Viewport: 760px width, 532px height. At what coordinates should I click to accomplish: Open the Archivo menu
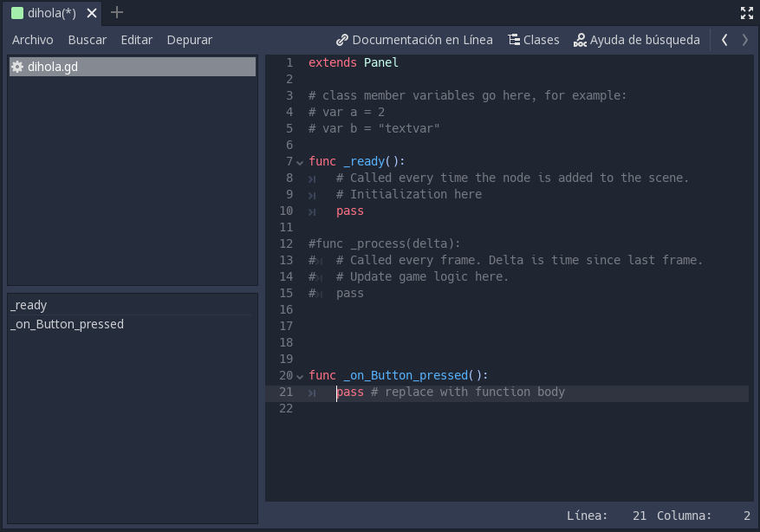(x=33, y=40)
